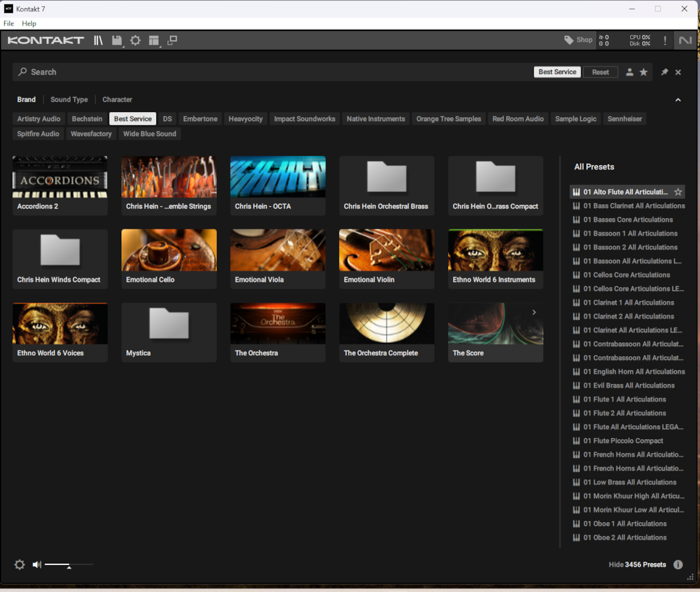This screenshot has width=700, height=592.
Task: Focus the Search input field
Action: (x=271, y=72)
